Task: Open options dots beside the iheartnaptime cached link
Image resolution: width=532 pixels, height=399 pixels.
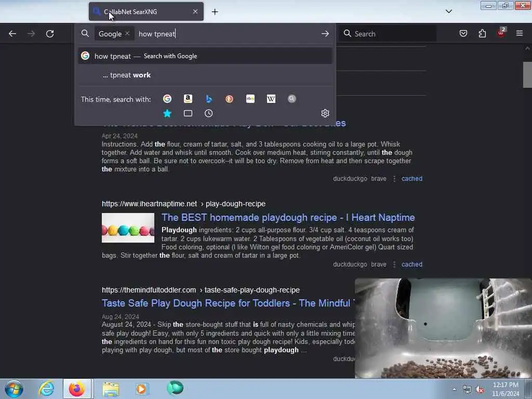Action: pos(394,264)
